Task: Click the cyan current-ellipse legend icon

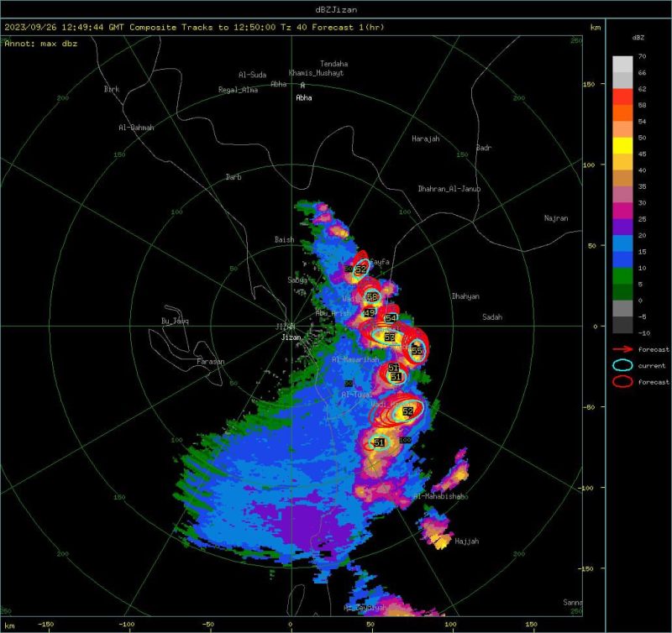Action: (x=622, y=365)
